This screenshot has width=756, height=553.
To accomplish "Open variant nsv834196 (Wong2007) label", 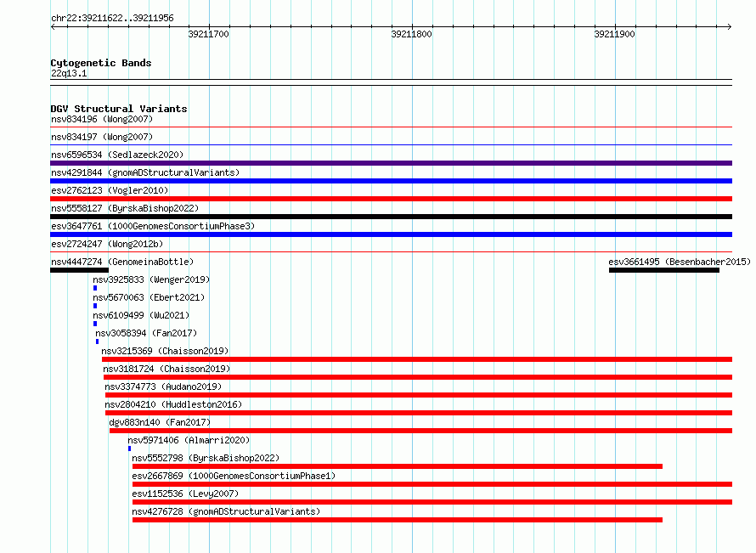I will click(102, 119).
